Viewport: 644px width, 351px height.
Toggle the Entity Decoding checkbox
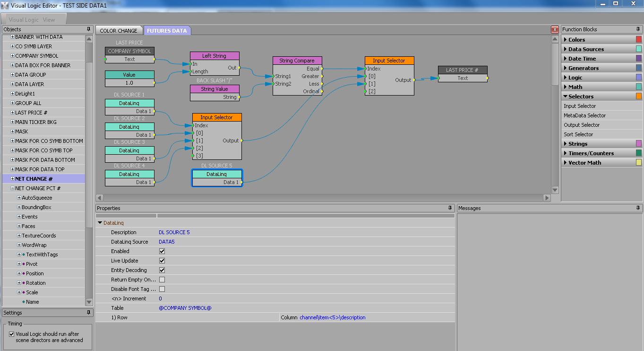tap(162, 270)
